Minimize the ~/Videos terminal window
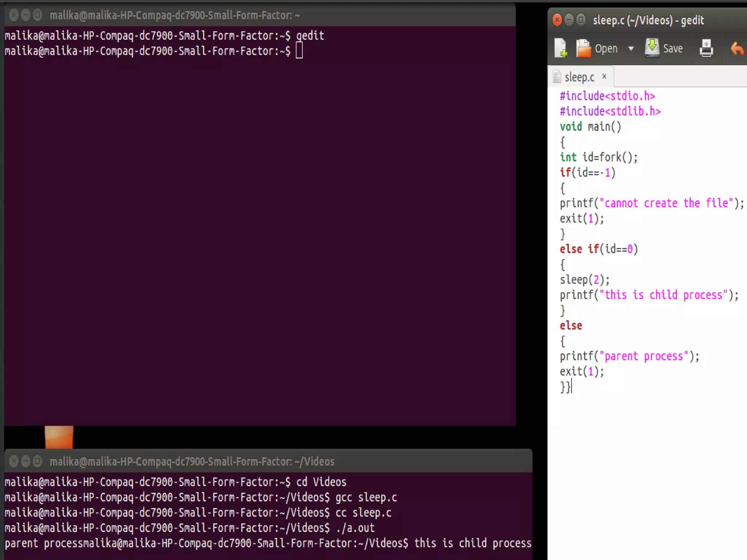The height and width of the screenshot is (560, 747). (26, 461)
